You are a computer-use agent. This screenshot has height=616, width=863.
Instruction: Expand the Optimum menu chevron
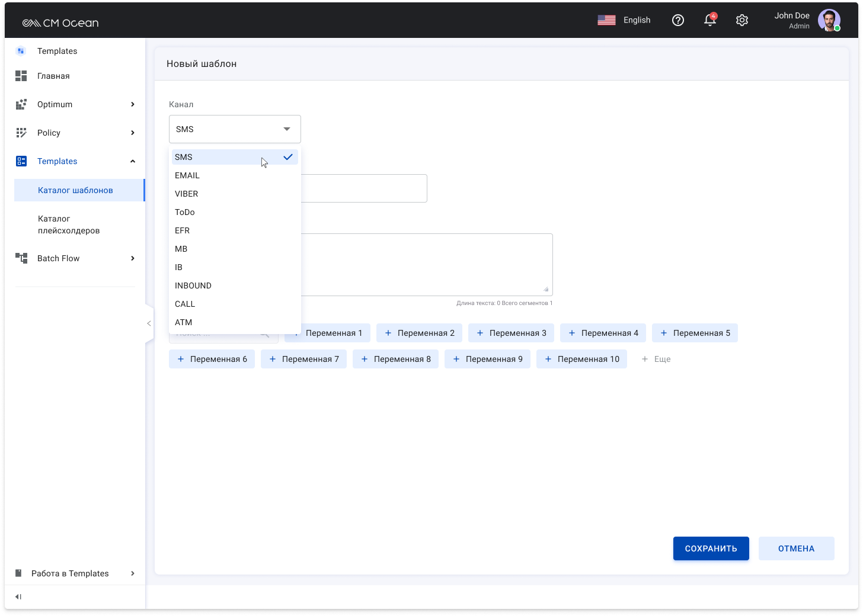(133, 104)
